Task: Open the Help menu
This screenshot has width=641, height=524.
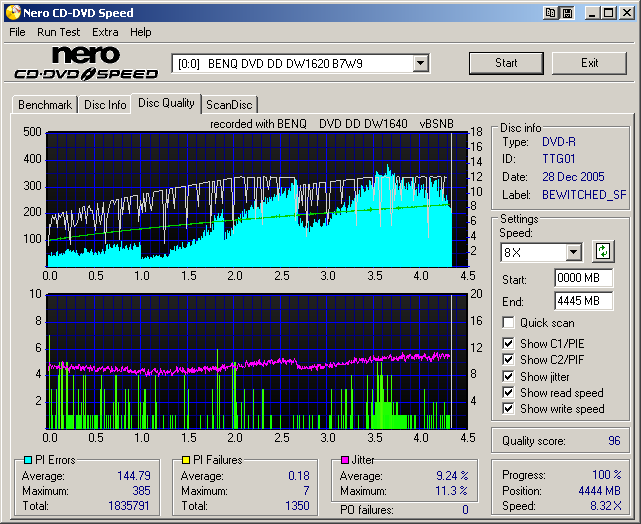Action: [141, 32]
